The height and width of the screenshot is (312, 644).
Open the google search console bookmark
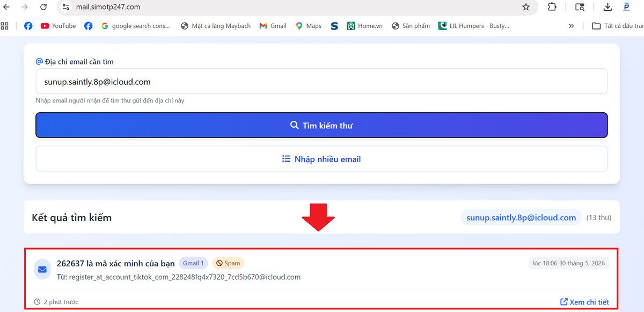click(x=135, y=26)
